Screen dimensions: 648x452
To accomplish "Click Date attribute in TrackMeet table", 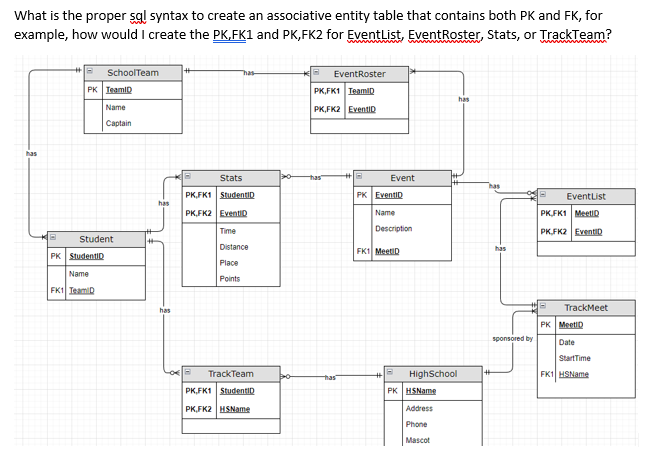I will [x=567, y=343].
